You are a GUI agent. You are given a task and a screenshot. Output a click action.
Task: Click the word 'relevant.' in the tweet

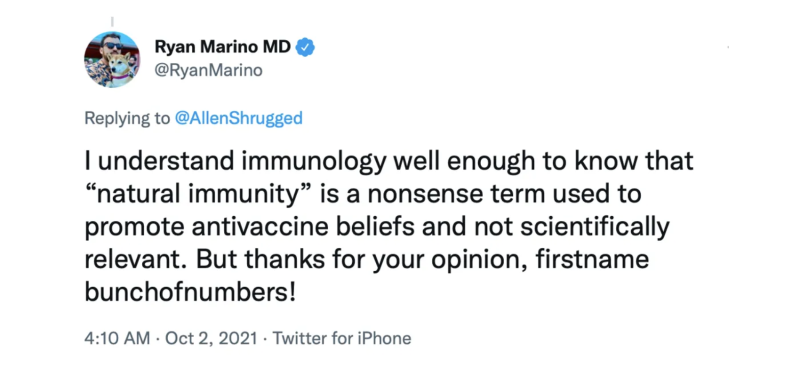point(137,261)
